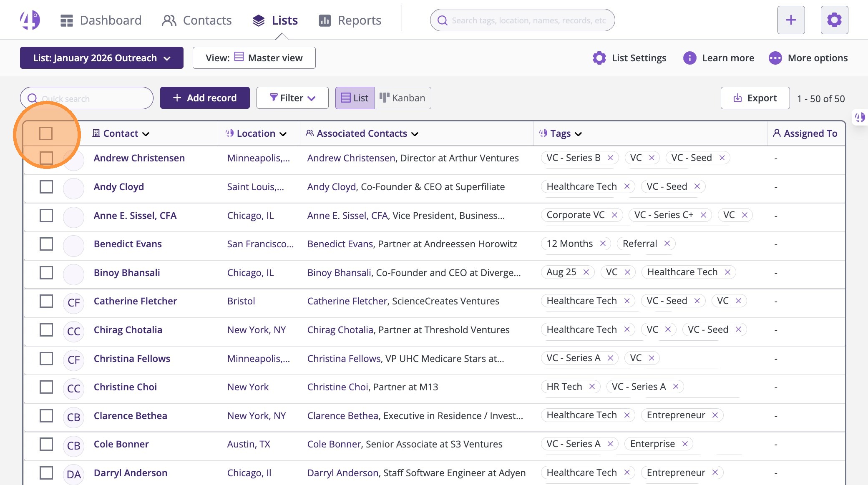Viewport: 868px width, 485px height.
Task: Expand the List: January 2026 Outreach dropdown
Action: click(102, 58)
